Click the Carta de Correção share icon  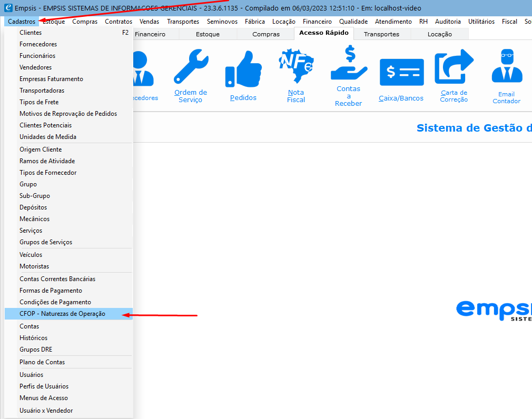[454, 66]
